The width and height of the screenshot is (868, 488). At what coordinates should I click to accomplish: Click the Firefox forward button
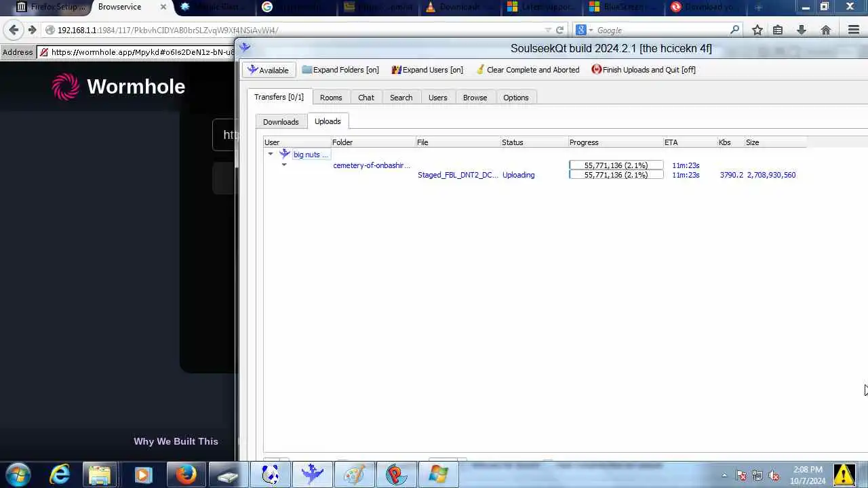pos(32,30)
